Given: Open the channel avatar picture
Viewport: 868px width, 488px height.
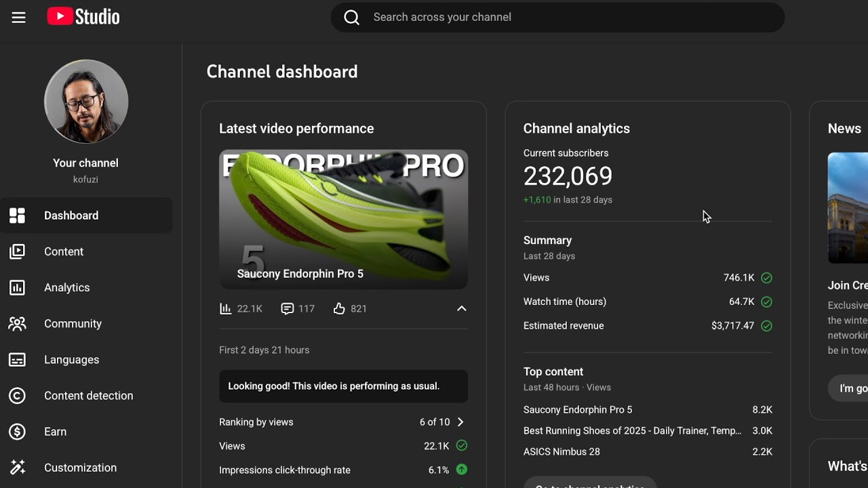Looking at the screenshot, I should click(x=86, y=102).
